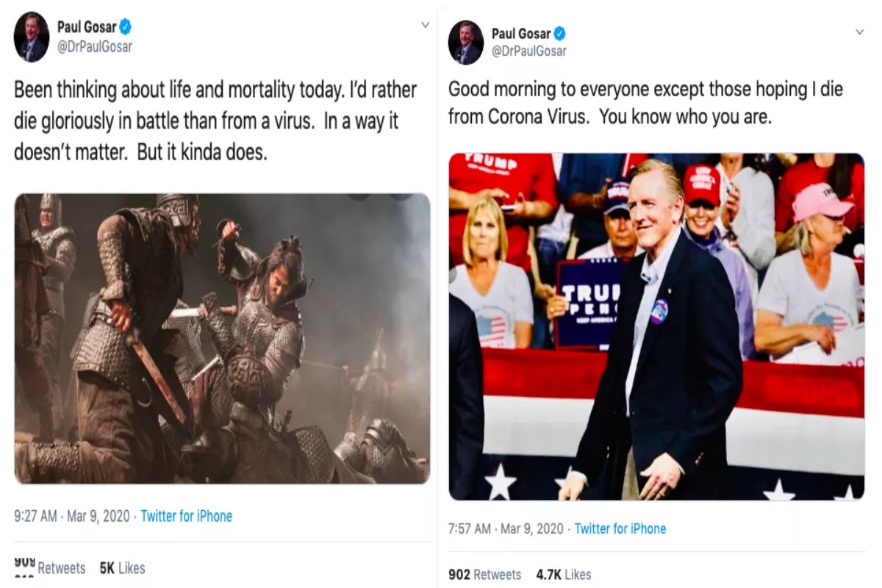The height and width of the screenshot is (588, 882).
Task: View the 902 Retweets list
Action: point(484,575)
